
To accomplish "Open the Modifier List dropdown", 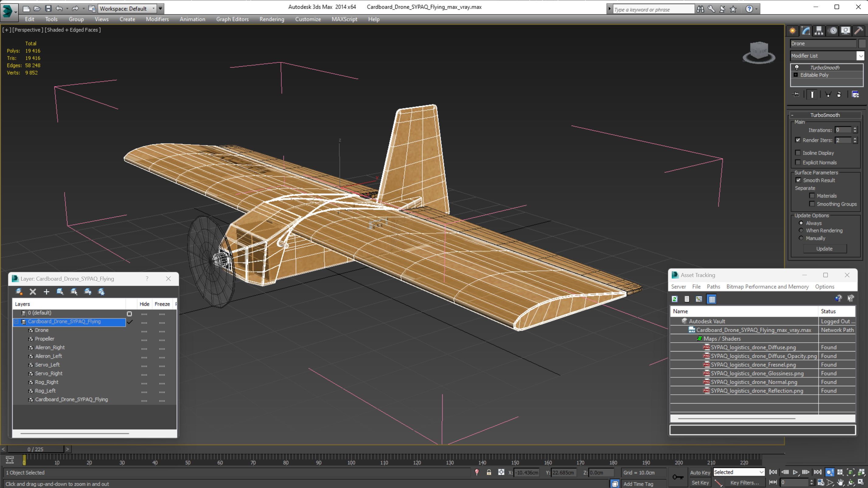I will point(860,56).
